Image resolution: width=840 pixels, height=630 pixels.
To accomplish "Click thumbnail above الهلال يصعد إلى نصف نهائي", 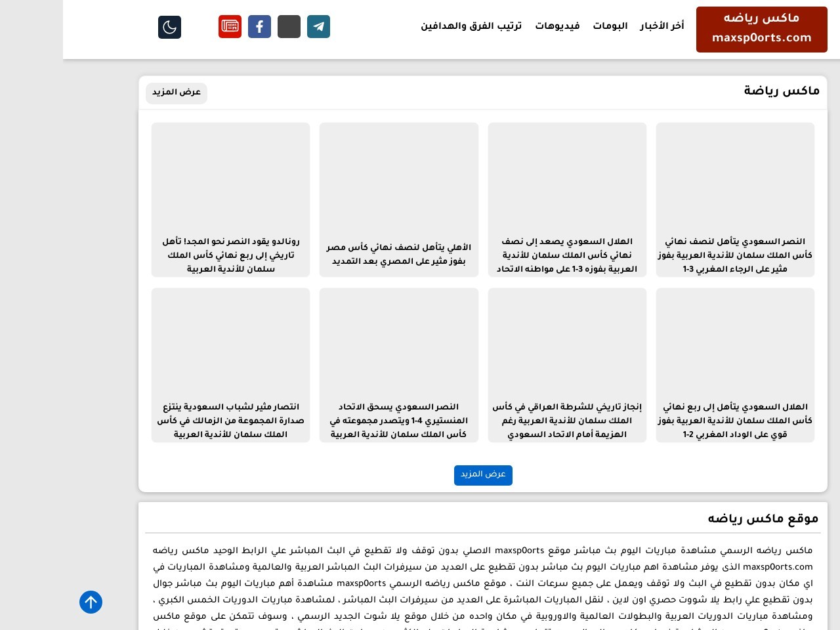I will [x=567, y=177].
